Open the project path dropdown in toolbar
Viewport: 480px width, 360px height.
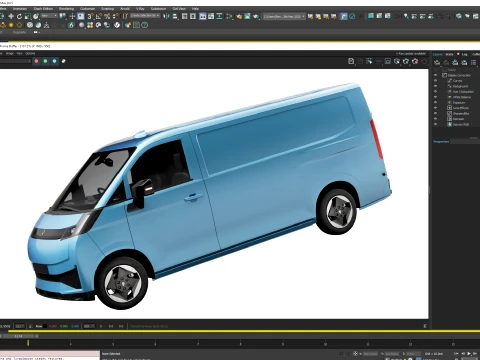coord(284,16)
